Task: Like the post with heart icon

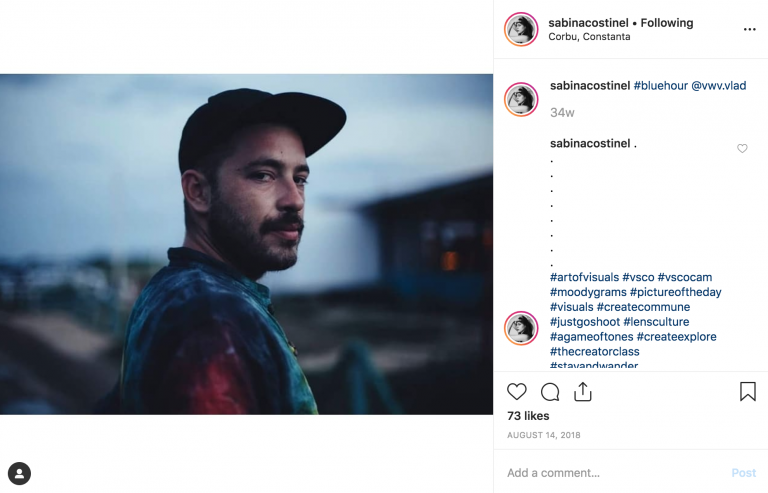Action: click(x=517, y=392)
